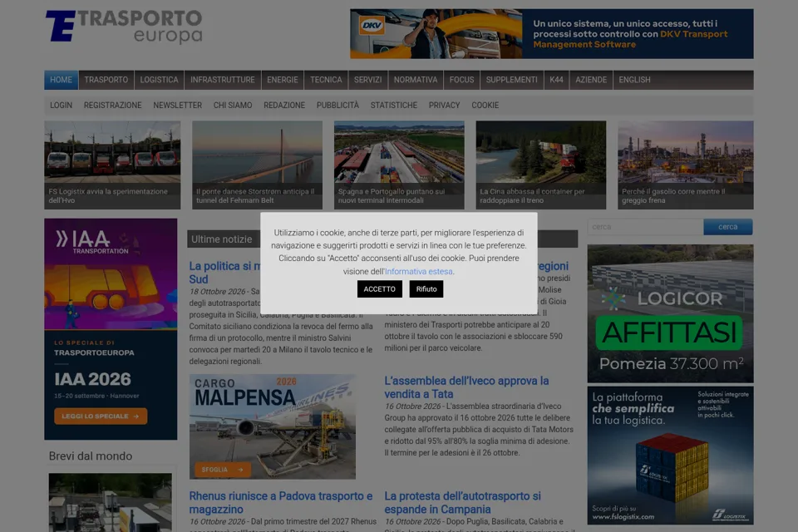Switch to the ENGLISH version
Screen dimensions: 798x532
coord(634,80)
